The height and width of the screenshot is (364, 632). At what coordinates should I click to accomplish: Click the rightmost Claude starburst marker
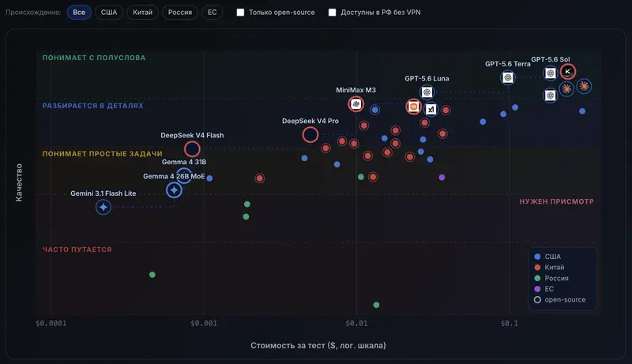(584, 86)
